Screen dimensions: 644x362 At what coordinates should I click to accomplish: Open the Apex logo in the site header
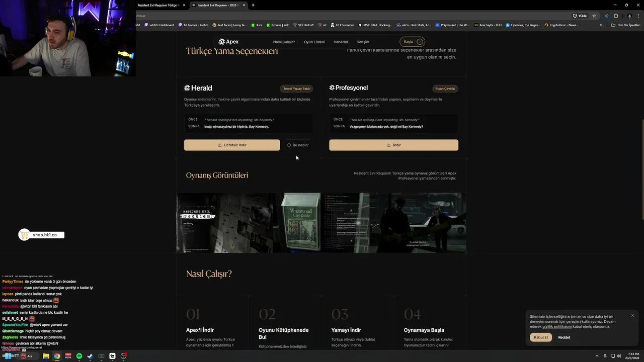tap(228, 42)
